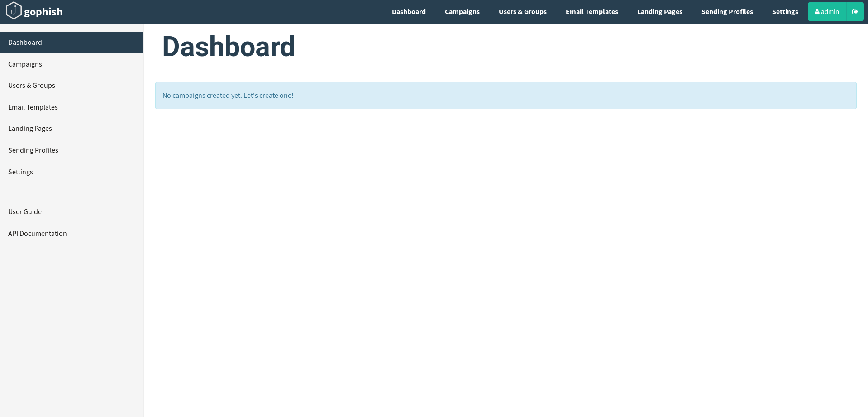Choose Users & Groups in the sidebar

point(32,86)
